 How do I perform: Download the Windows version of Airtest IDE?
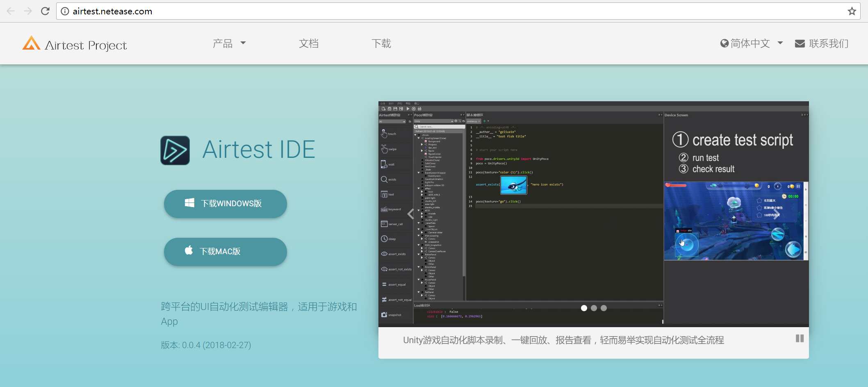pos(226,204)
